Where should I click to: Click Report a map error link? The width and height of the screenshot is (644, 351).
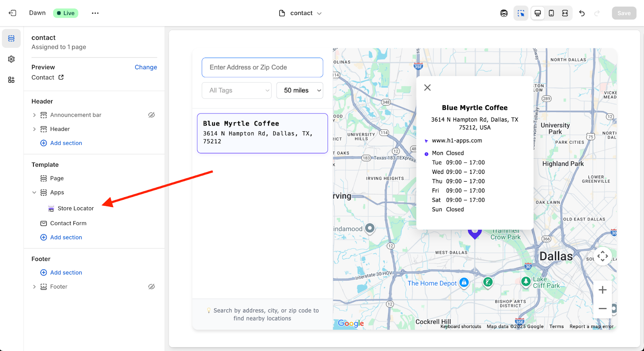coord(591,326)
